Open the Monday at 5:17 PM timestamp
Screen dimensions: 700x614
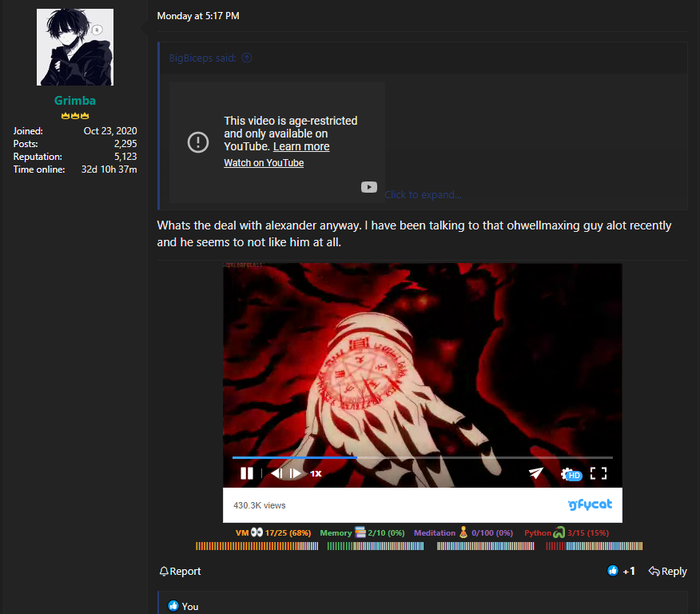click(x=198, y=16)
